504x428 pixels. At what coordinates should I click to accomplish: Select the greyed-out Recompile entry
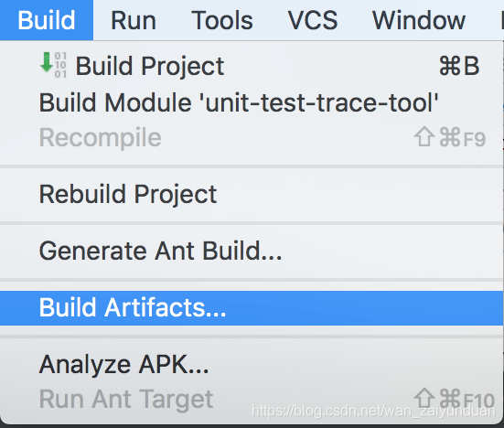[252, 137]
